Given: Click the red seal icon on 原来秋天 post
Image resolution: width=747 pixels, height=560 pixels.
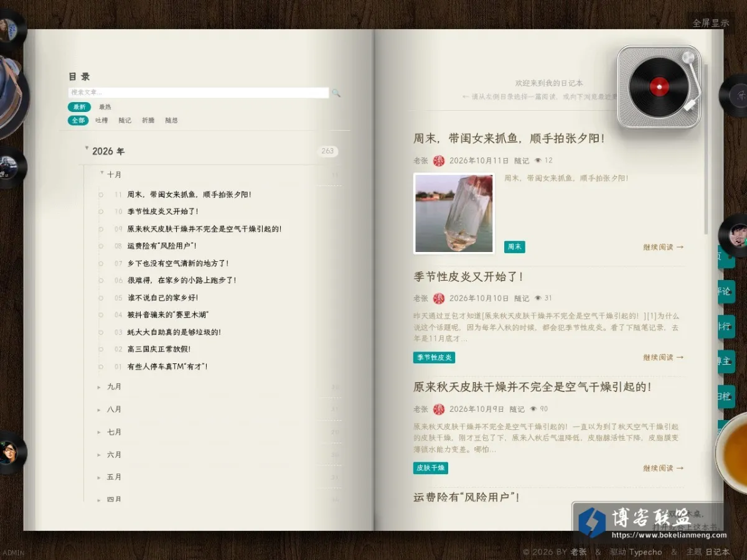Looking at the screenshot, I should [439, 409].
